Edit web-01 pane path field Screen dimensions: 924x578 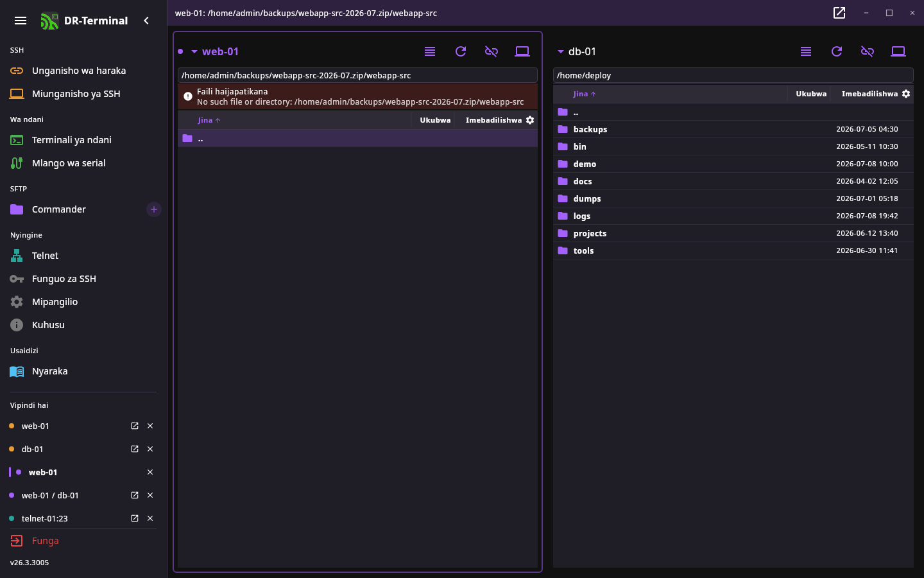click(357, 75)
